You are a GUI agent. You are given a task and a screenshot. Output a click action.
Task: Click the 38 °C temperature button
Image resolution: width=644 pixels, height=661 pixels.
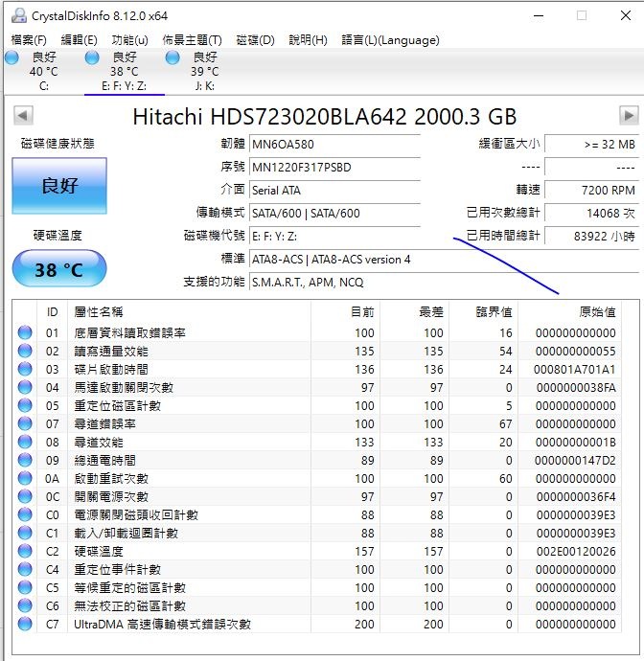click(x=59, y=269)
